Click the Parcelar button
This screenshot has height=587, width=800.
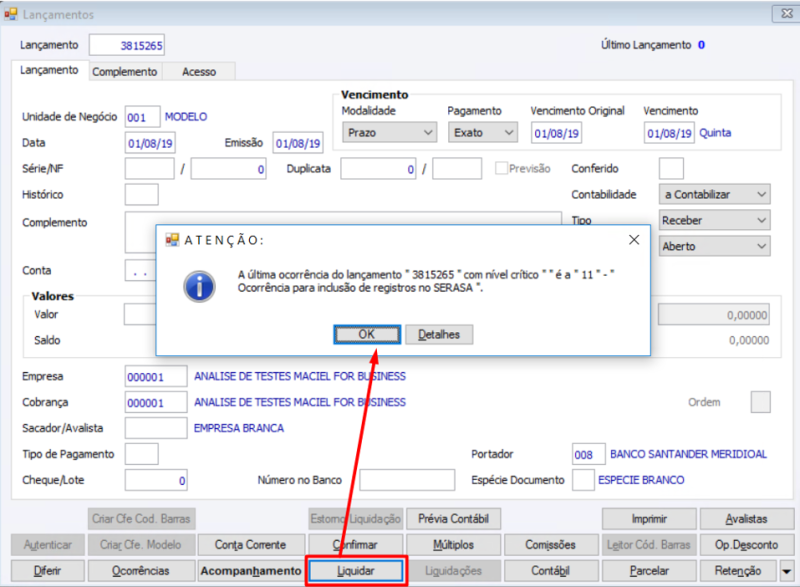tap(649, 571)
